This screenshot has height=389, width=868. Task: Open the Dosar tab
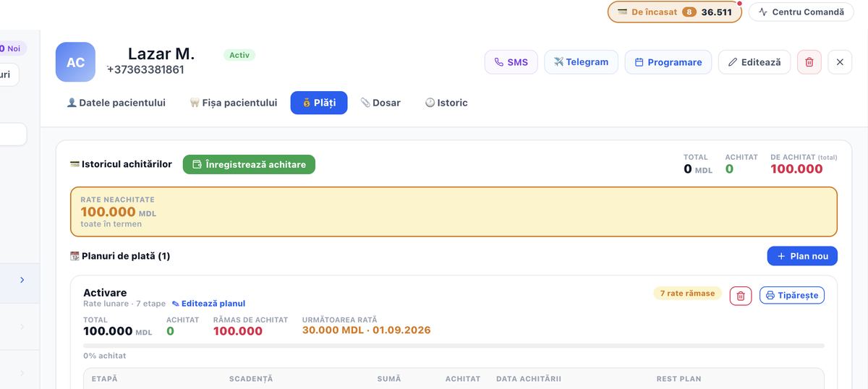coord(380,103)
